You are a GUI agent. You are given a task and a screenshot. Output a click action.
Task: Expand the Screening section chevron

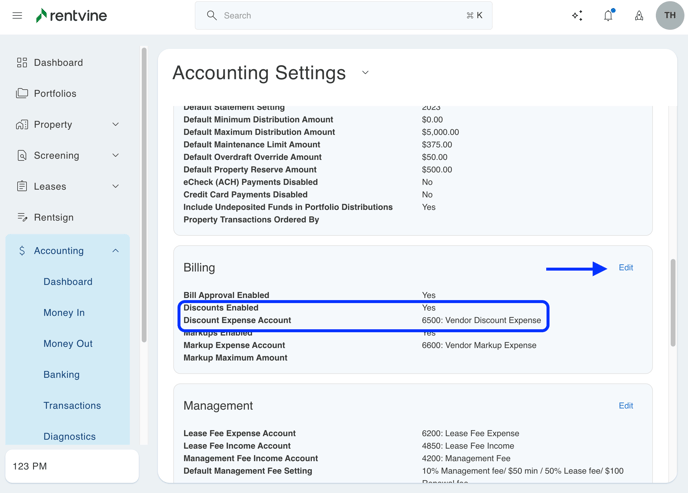(115, 156)
